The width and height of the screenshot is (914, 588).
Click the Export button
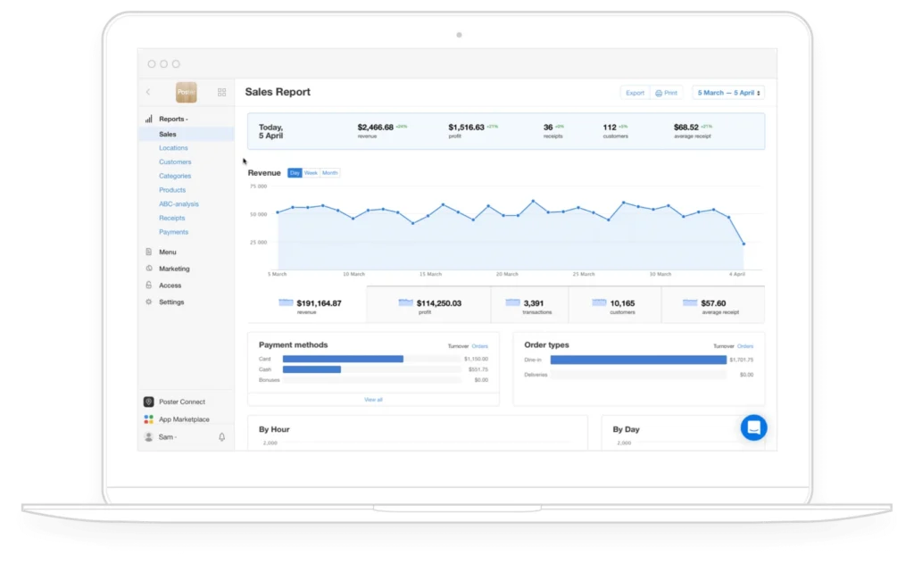tap(635, 93)
